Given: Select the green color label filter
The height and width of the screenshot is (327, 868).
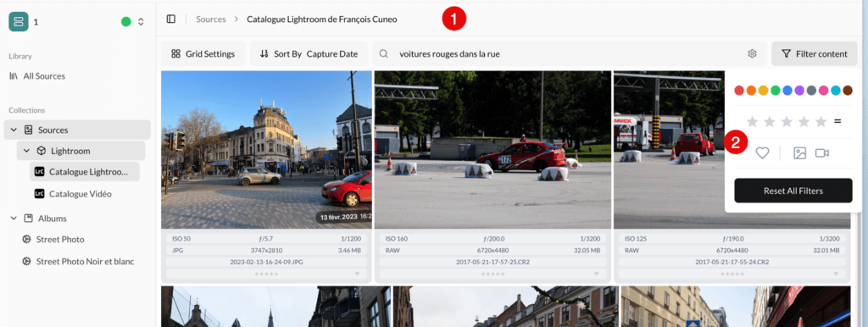Looking at the screenshot, I should (776, 90).
